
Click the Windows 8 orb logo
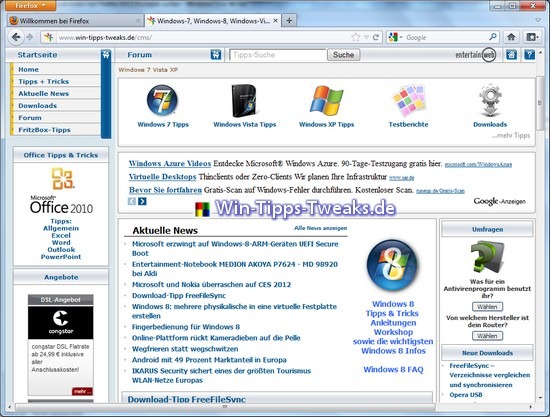392,265
